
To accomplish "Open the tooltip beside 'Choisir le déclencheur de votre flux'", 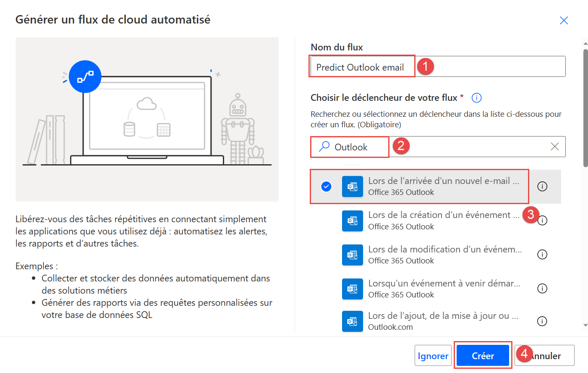I will click(x=476, y=97).
